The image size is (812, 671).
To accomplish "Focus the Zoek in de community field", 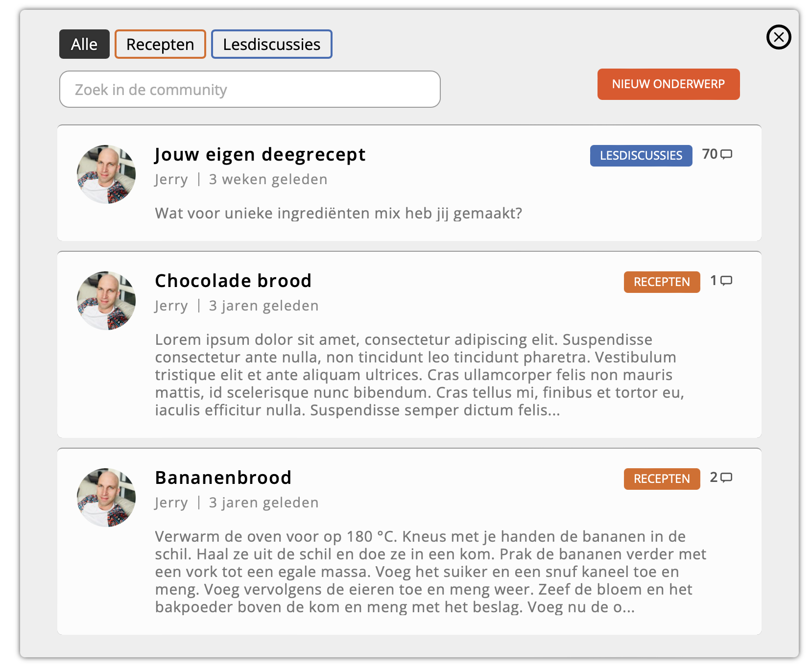I will pos(250,89).
